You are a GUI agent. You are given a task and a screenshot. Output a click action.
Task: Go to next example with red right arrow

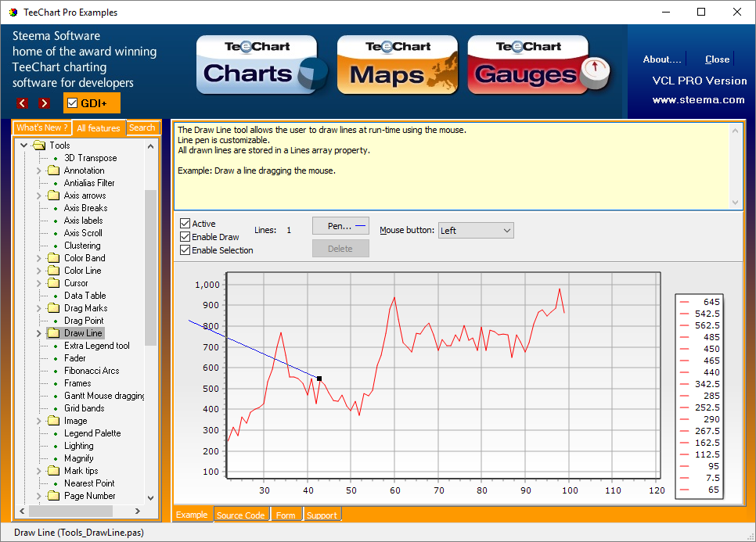pyautogui.click(x=45, y=103)
